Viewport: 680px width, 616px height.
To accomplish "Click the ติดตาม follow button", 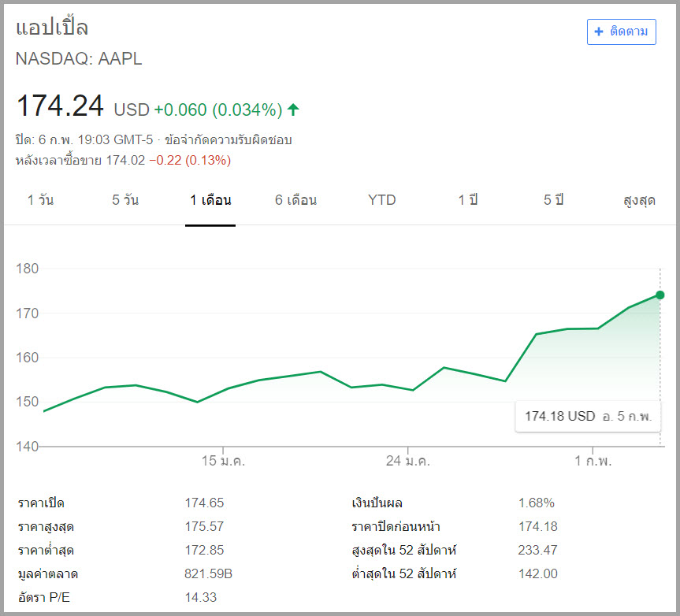I will (x=621, y=32).
